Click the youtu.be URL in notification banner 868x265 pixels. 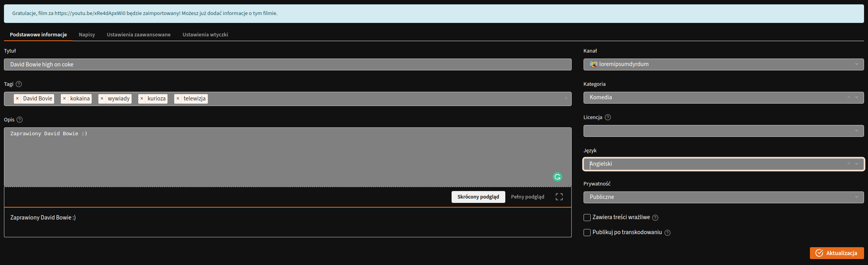[x=90, y=13]
